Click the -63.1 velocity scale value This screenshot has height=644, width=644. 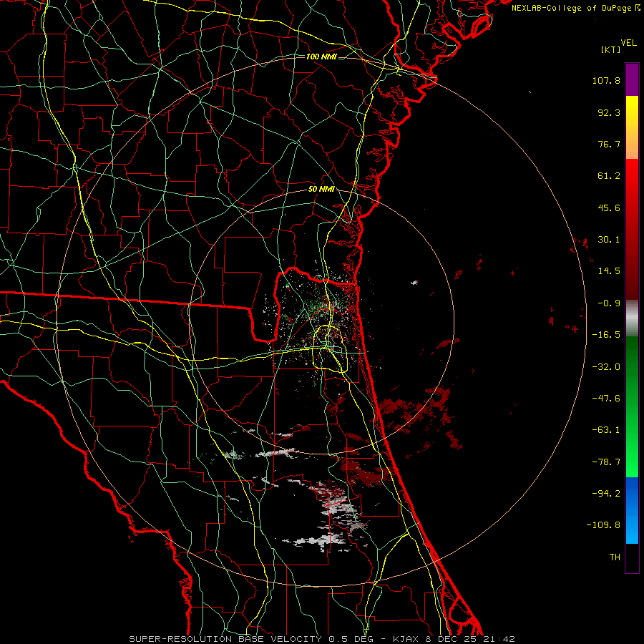coord(606,430)
